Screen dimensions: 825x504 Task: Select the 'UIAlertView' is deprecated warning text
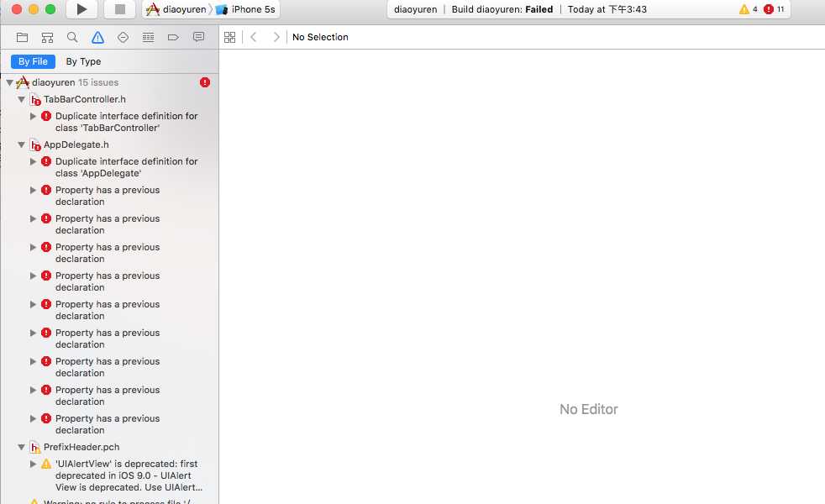point(129,475)
